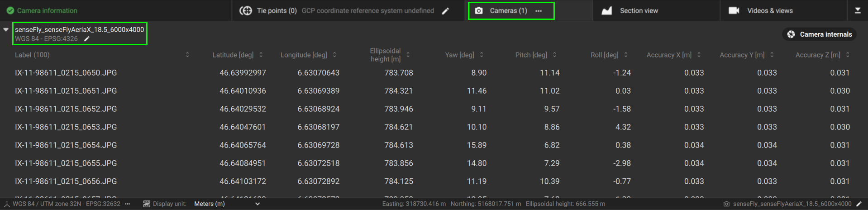
Task: Switch to the Section view tab
Action: pyautogui.click(x=638, y=10)
